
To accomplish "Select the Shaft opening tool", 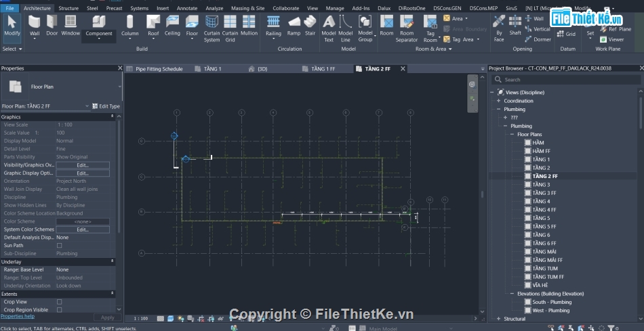I will pyautogui.click(x=515, y=26).
